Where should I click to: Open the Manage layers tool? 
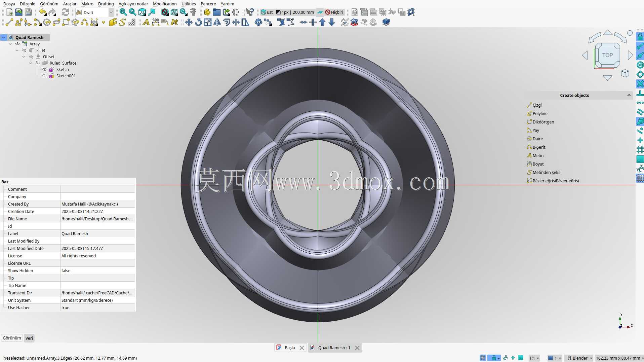(x=355, y=12)
